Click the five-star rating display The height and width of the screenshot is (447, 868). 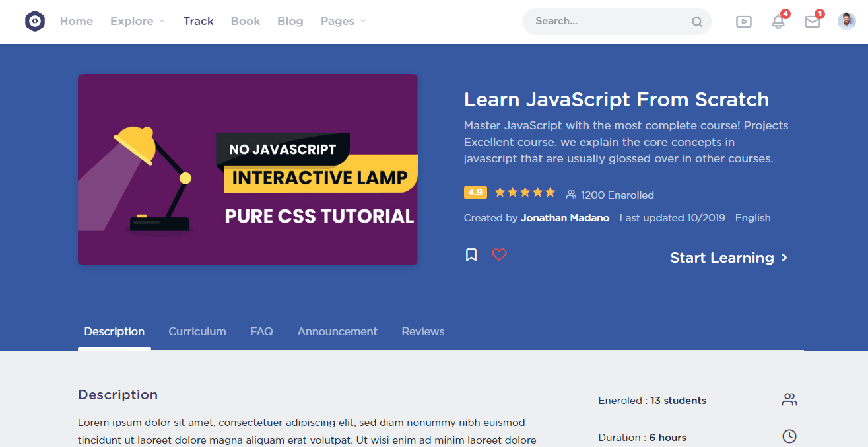coord(525,193)
